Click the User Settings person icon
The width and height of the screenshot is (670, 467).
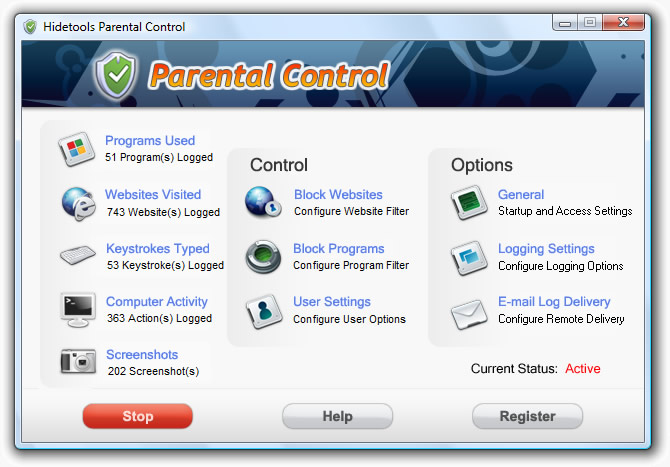point(264,311)
